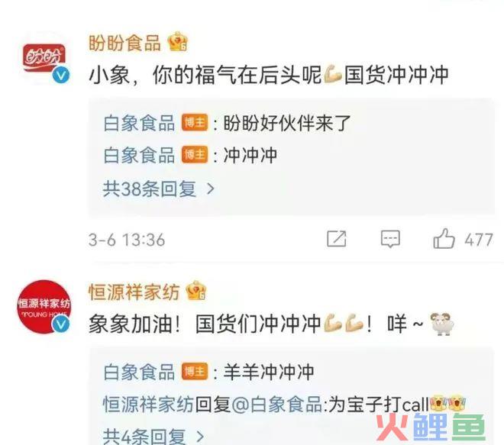This screenshot has height=445, width=504.
Task: Open 白象食品 in the 羊羊冲冲冲 reply
Action: (x=139, y=372)
